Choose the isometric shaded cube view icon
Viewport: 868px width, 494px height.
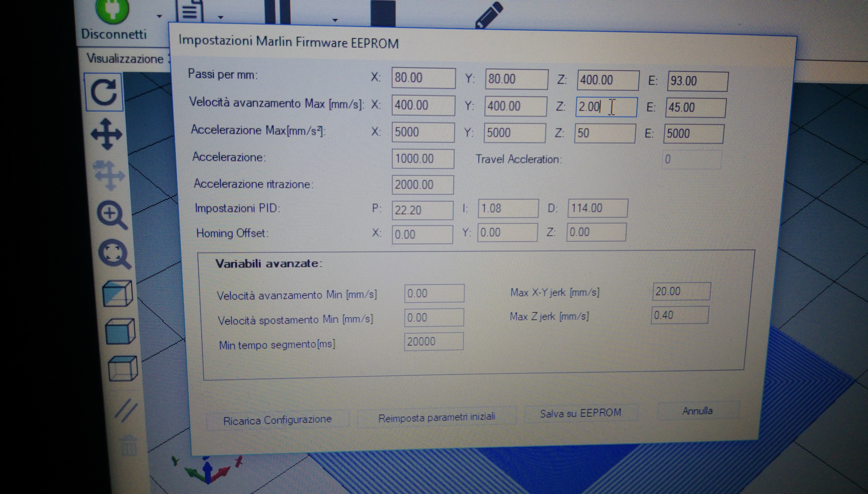pyautogui.click(x=117, y=294)
